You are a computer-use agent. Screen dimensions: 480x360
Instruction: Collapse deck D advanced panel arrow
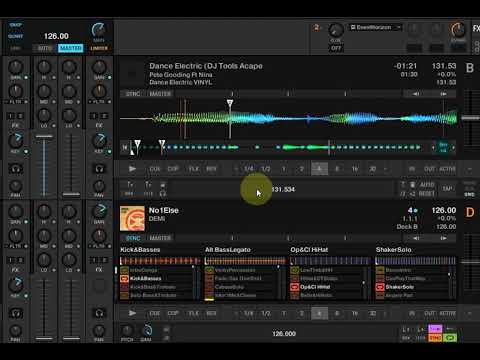pyautogui.click(x=470, y=313)
